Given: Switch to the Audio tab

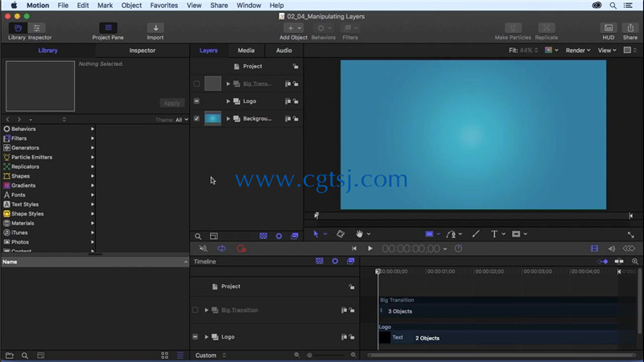Looking at the screenshot, I should pyautogui.click(x=284, y=51).
